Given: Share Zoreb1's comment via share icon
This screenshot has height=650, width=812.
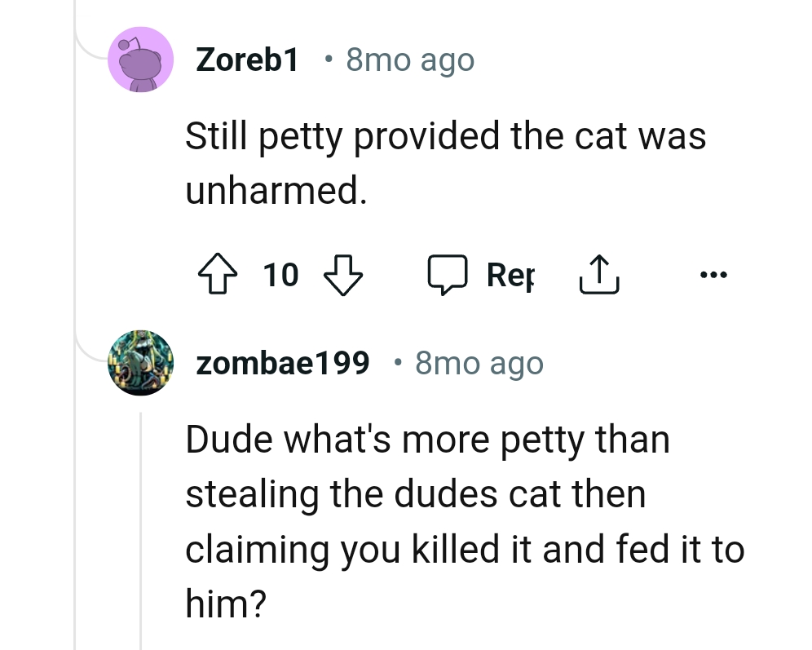Looking at the screenshot, I should [599, 275].
